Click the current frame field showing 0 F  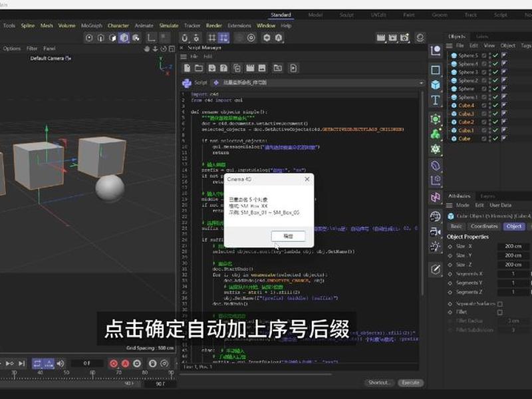[x=87, y=363]
